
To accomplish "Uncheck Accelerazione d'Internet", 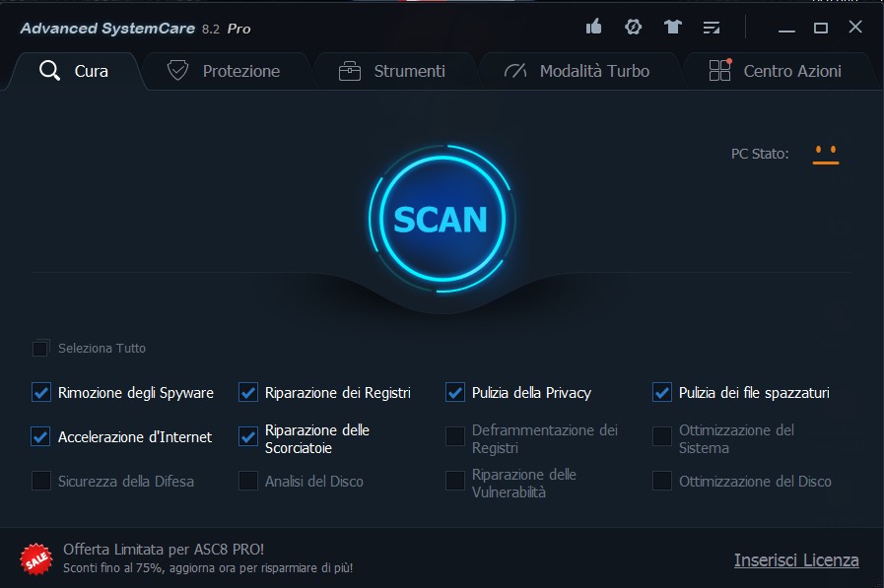I will [x=40, y=436].
